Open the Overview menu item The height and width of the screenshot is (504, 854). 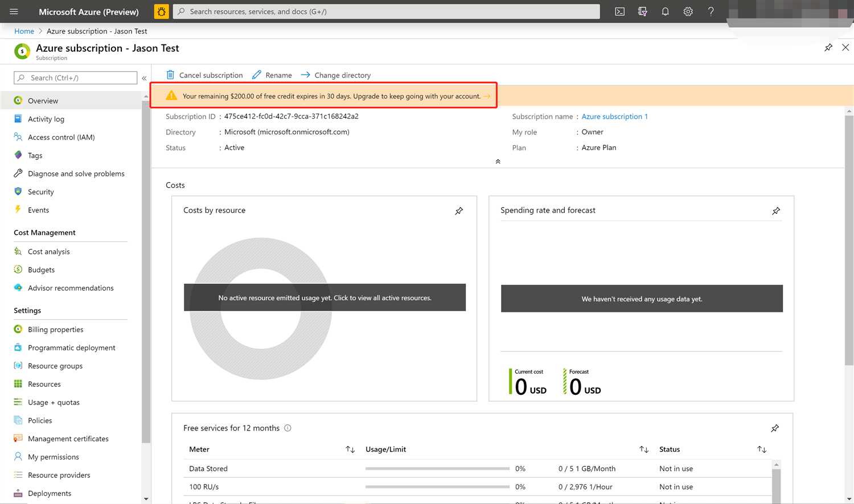pos(71,101)
